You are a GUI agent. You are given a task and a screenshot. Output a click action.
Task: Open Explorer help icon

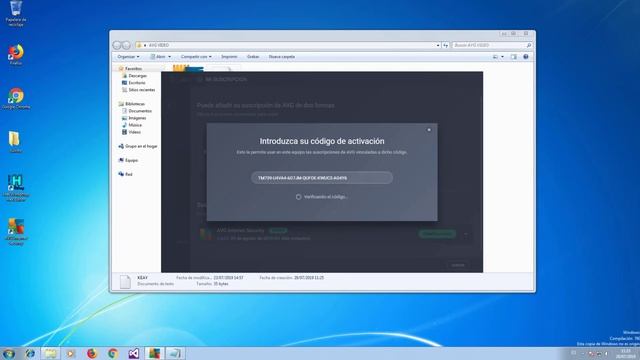coord(526,57)
